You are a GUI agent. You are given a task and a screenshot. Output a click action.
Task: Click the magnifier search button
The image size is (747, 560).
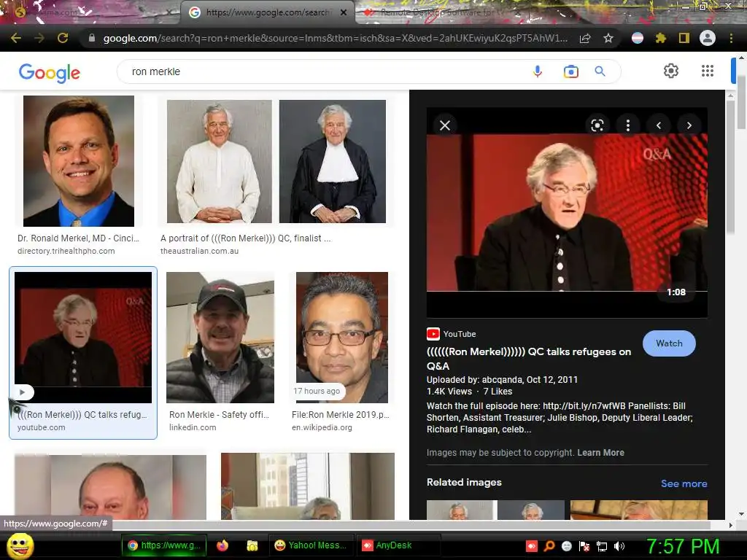[x=600, y=71]
